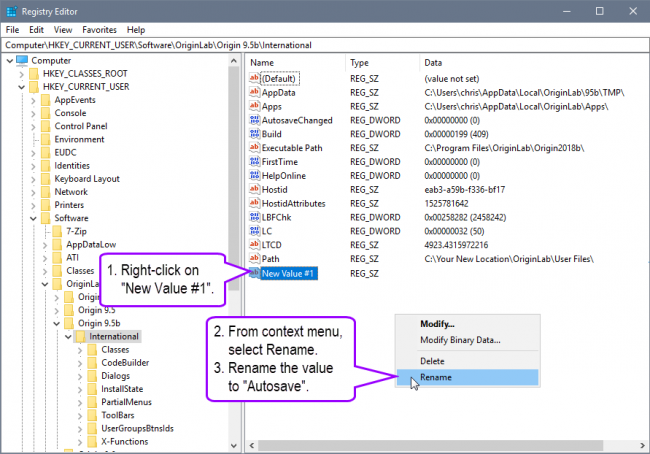Open the Edit menu

click(x=35, y=30)
